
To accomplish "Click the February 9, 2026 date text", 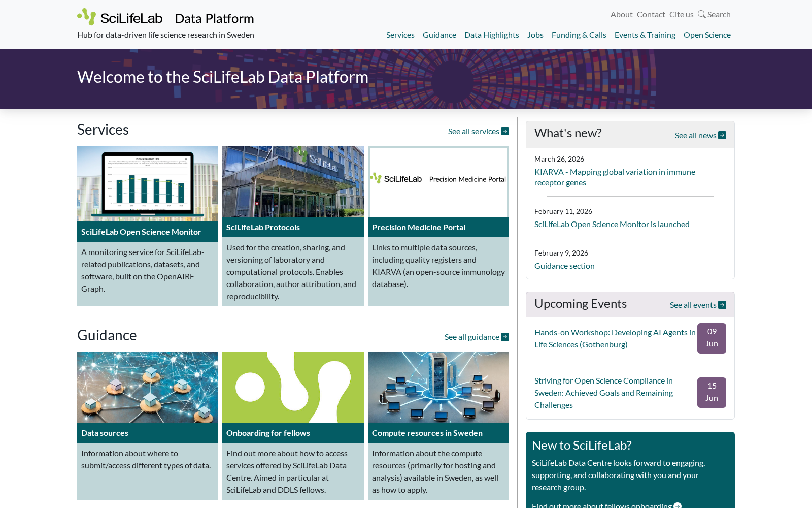I will (561, 253).
